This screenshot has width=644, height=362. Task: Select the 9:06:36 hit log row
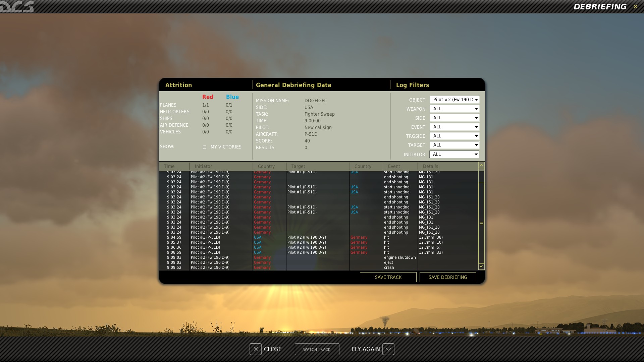[319, 247]
